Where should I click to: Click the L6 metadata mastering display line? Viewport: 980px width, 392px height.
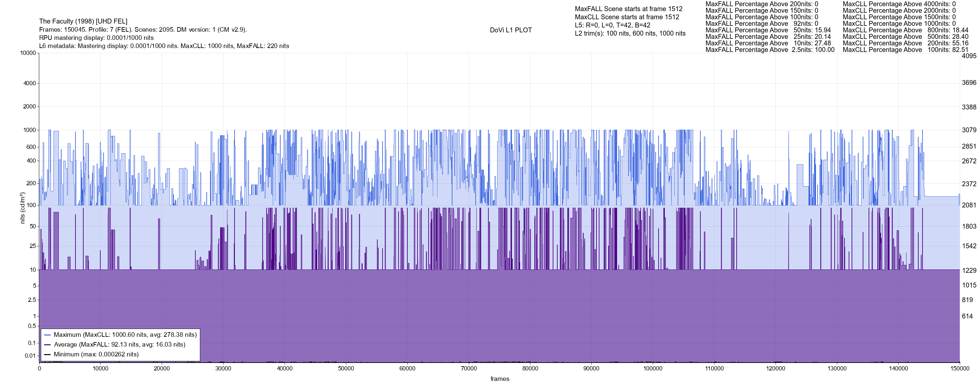164,46
